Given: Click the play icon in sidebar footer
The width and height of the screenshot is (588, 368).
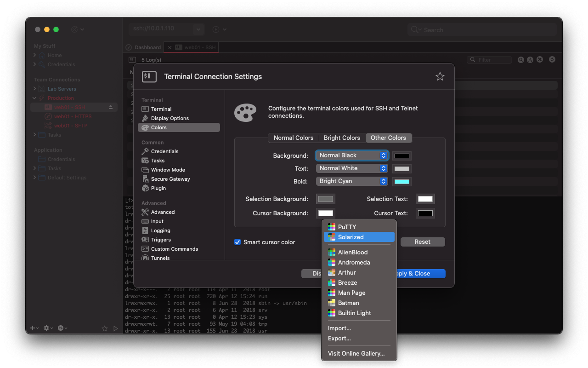Looking at the screenshot, I should point(116,328).
